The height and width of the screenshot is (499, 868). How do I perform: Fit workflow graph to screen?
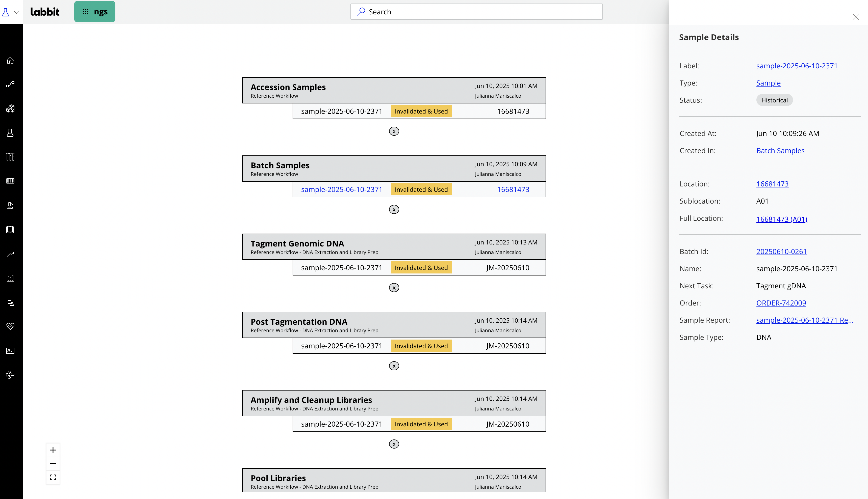tap(53, 477)
